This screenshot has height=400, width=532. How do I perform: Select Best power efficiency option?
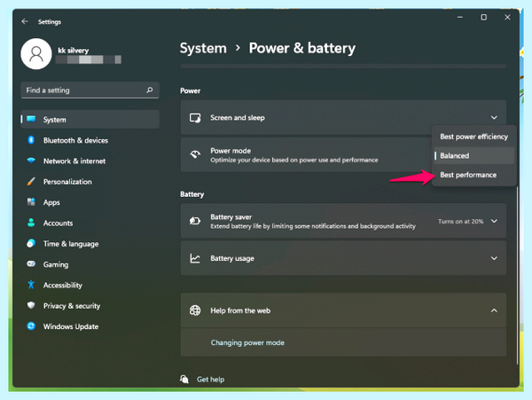point(474,137)
